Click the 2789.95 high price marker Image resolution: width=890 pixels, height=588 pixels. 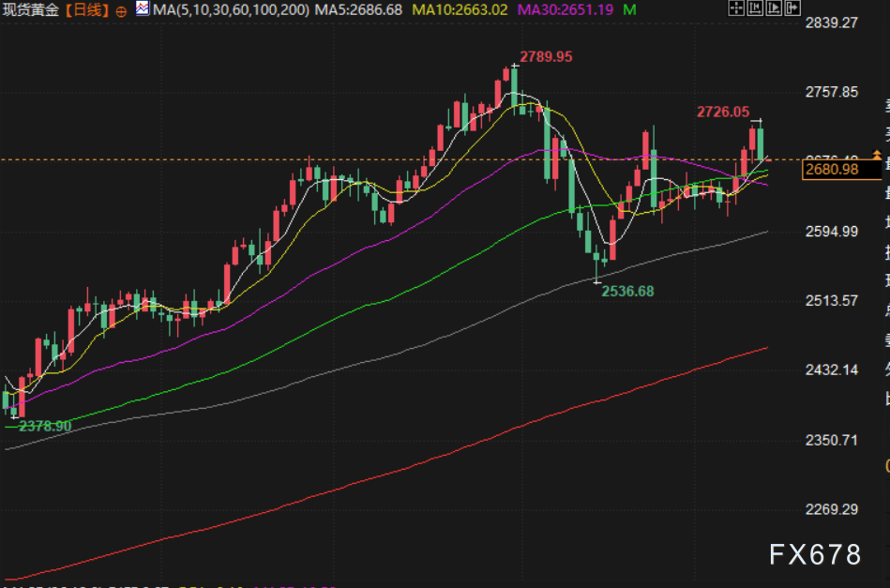click(546, 57)
